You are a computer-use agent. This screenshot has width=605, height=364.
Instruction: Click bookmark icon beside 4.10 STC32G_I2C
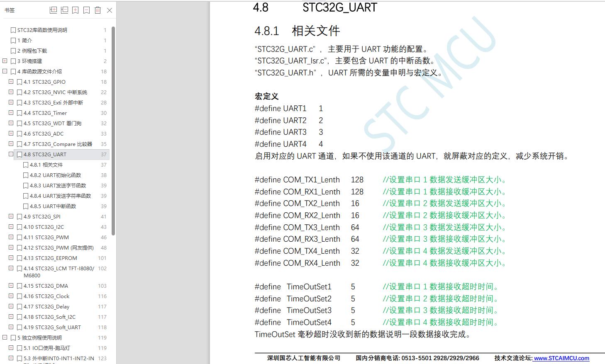(20, 227)
